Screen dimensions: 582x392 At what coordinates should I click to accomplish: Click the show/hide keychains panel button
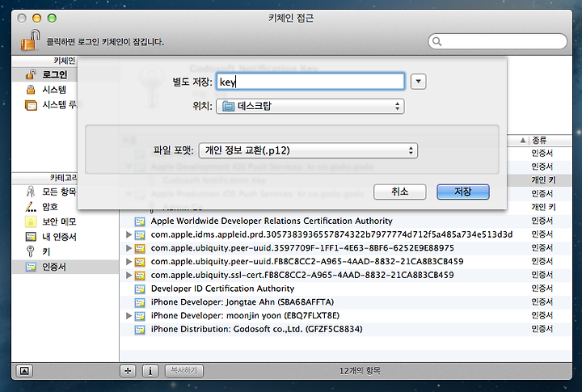click(24, 370)
